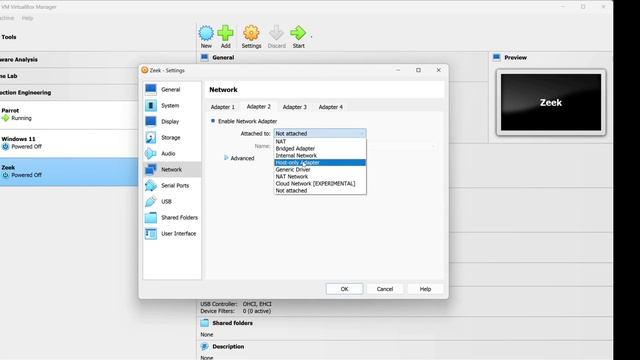Select Zeek VM in machine list
The height and width of the screenshot is (360, 640).
click(x=69, y=171)
